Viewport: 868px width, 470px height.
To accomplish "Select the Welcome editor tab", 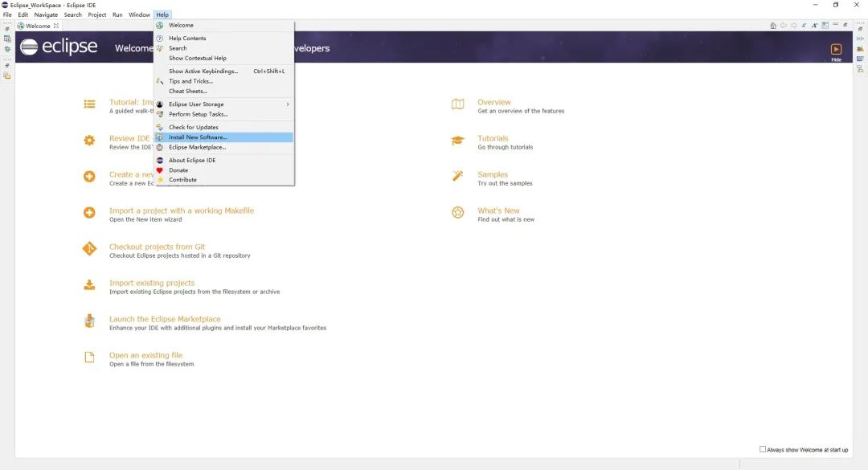I will (x=38, y=26).
